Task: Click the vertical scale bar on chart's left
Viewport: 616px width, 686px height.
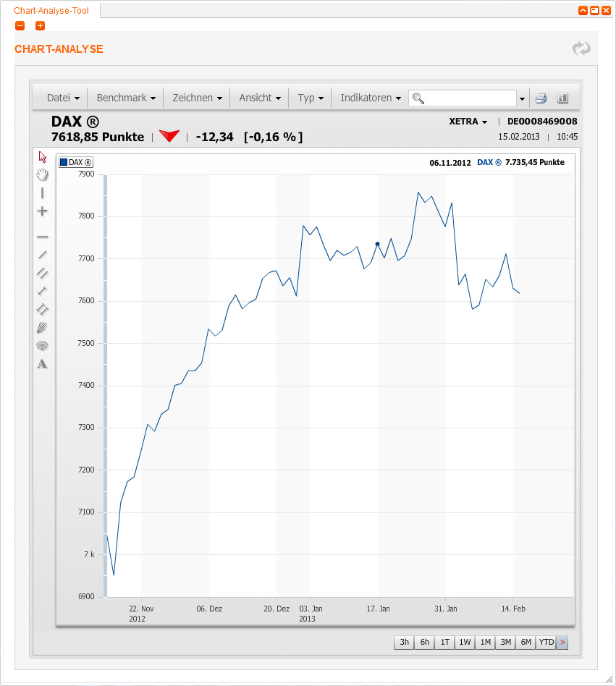Action: coord(106,386)
